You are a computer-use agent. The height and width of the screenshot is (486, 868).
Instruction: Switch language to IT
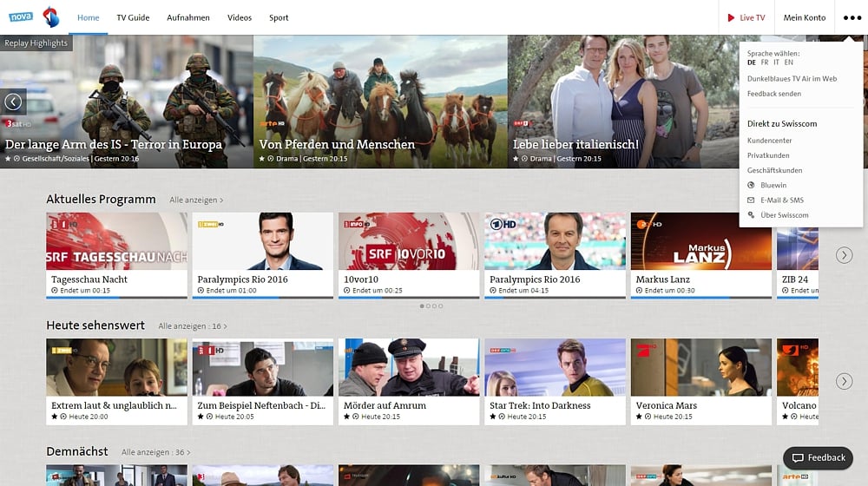(x=776, y=62)
